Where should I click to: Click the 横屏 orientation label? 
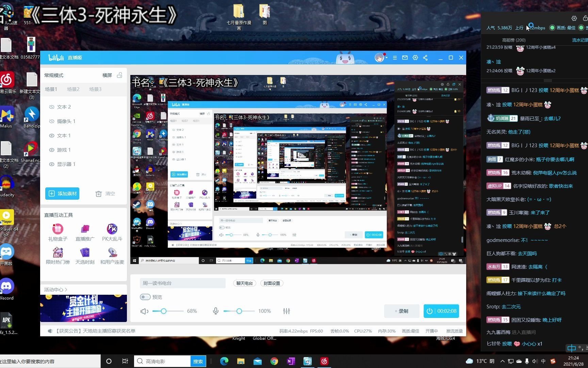(x=107, y=75)
